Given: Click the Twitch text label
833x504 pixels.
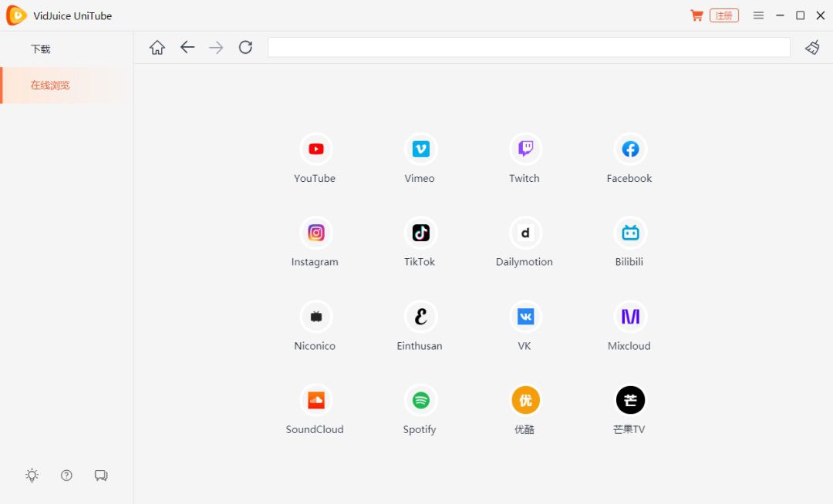Looking at the screenshot, I should pos(524,178).
